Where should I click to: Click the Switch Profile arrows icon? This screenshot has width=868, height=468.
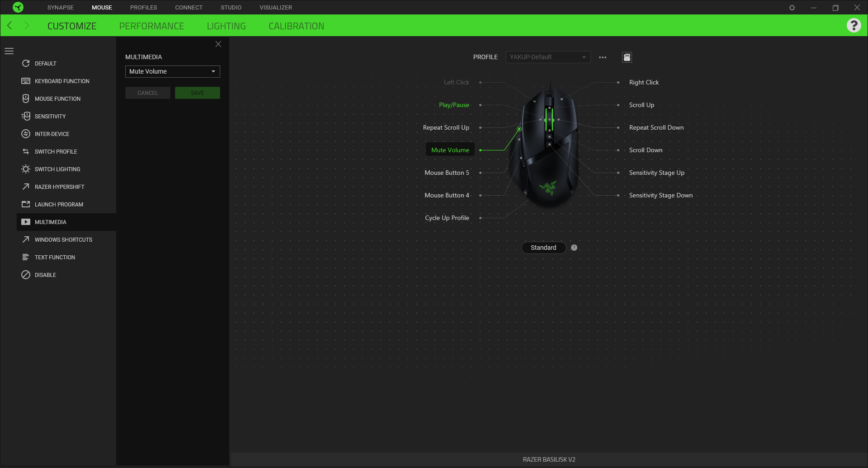(26, 151)
